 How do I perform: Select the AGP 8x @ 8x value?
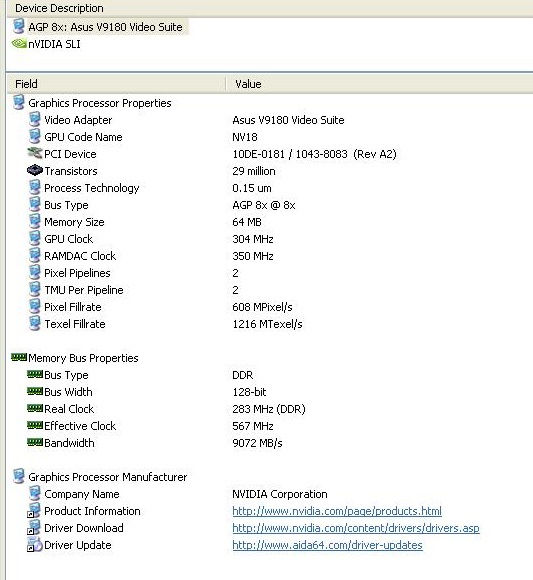click(264, 205)
